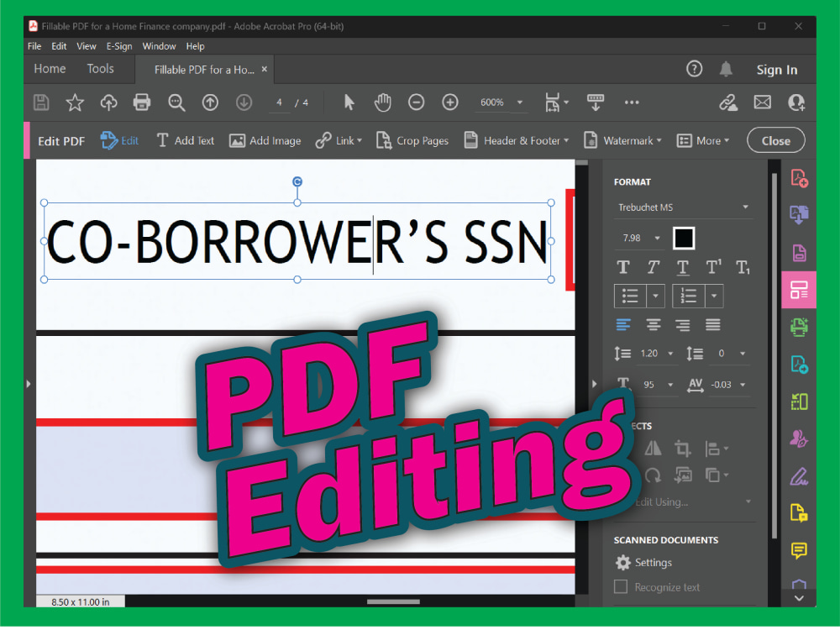The height and width of the screenshot is (630, 840).
Task: Expand numbered list style dropdown arrow
Action: click(714, 296)
